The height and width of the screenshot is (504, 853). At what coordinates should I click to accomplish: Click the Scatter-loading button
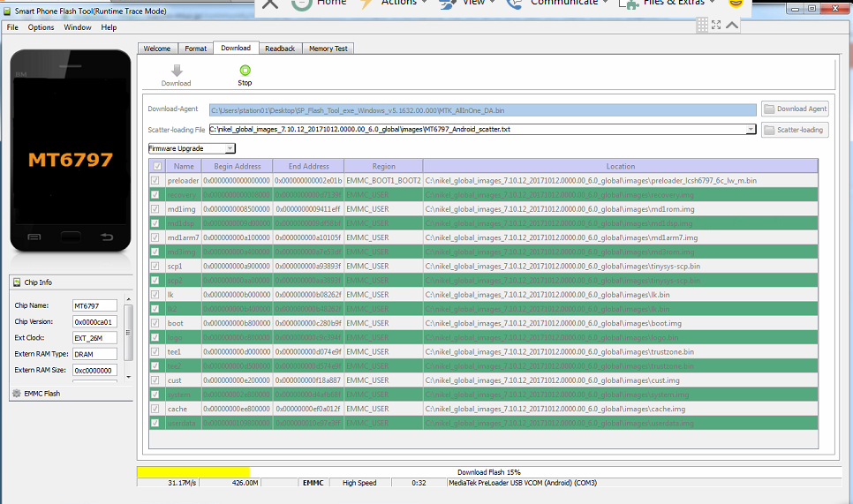click(795, 130)
